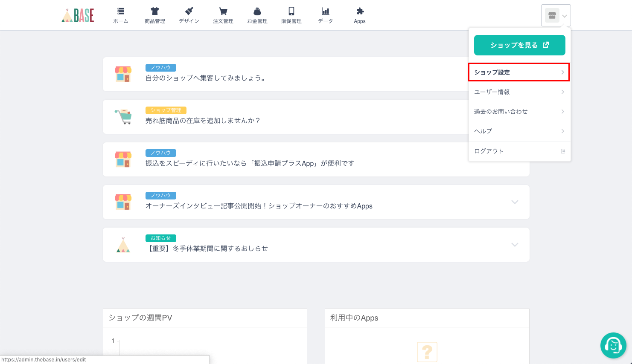The image size is (632, 364).
Task: Open the support chat bubble
Action: pyautogui.click(x=613, y=345)
